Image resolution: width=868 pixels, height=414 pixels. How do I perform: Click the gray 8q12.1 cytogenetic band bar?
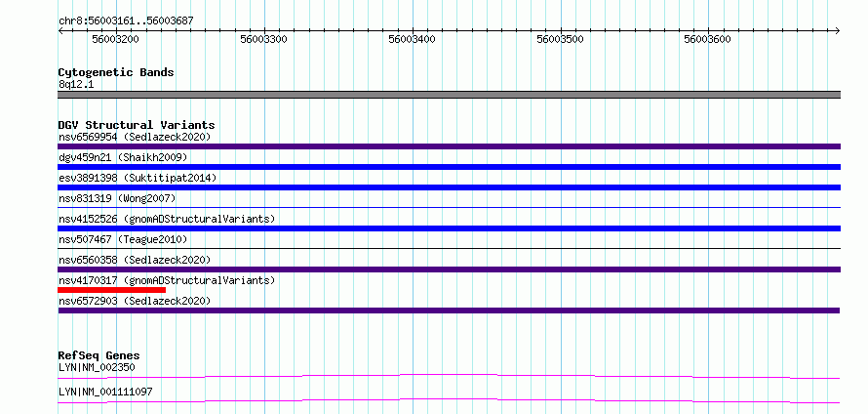pyautogui.click(x=450, y=95)
